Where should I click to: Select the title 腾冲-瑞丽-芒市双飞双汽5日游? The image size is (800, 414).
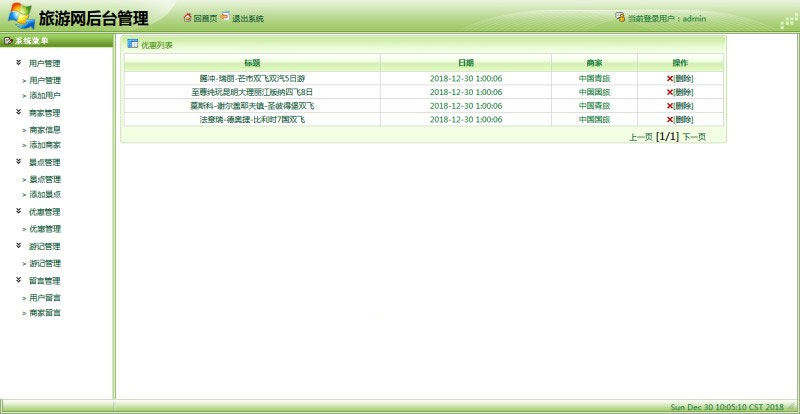tap(252, 79)
